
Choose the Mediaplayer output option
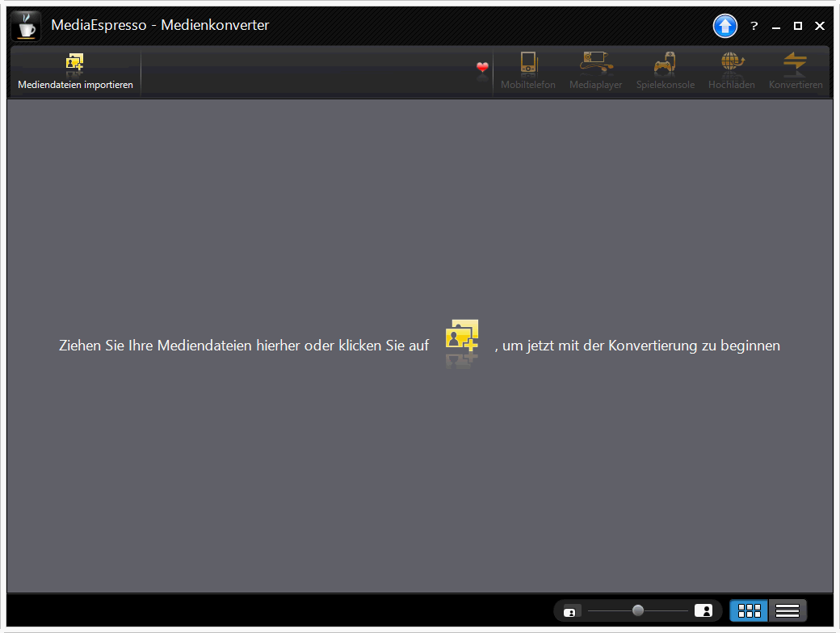(x=596, y=71)
